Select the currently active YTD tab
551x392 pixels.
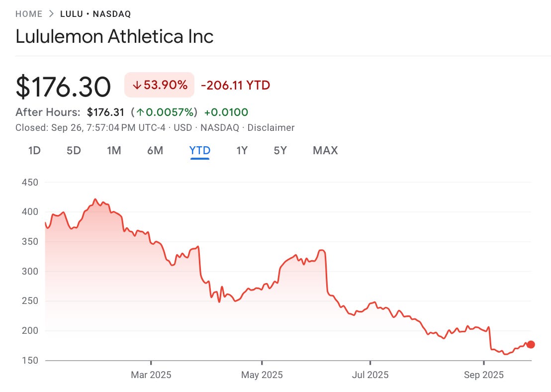(x=199, y=150)
